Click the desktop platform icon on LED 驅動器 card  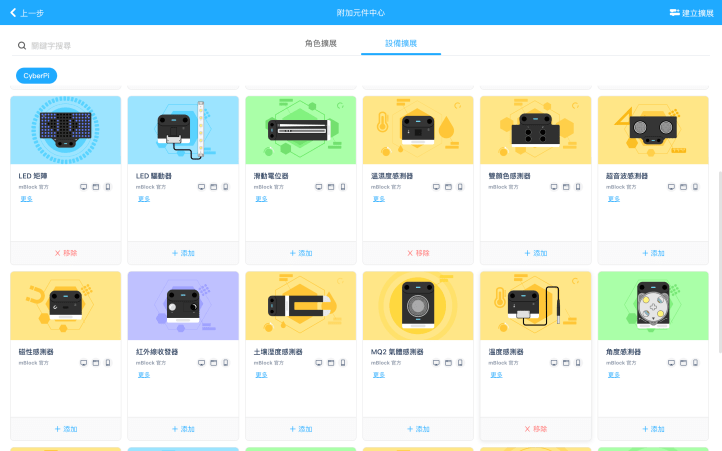click(201, 187)
